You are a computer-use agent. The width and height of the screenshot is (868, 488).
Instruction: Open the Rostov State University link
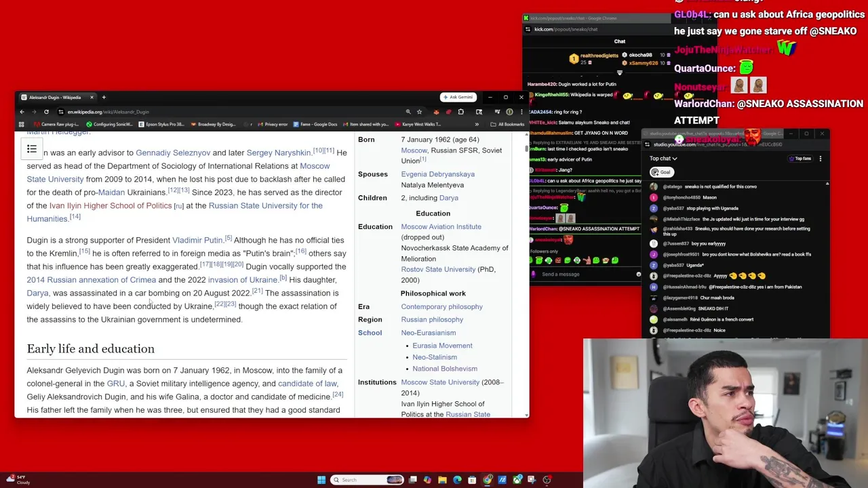(438, 270)
